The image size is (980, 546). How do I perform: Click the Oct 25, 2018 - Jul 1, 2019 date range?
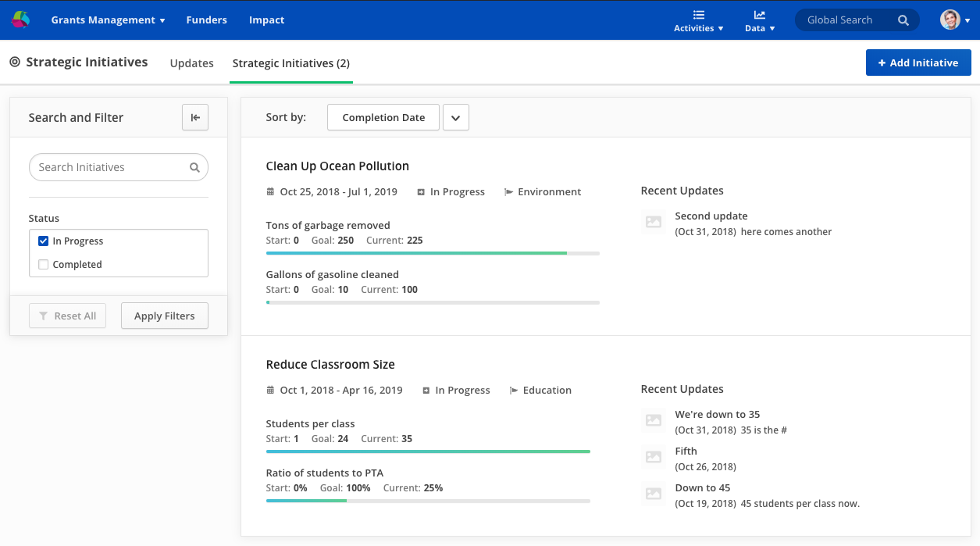pyautogui.click(x=339, y=191)
